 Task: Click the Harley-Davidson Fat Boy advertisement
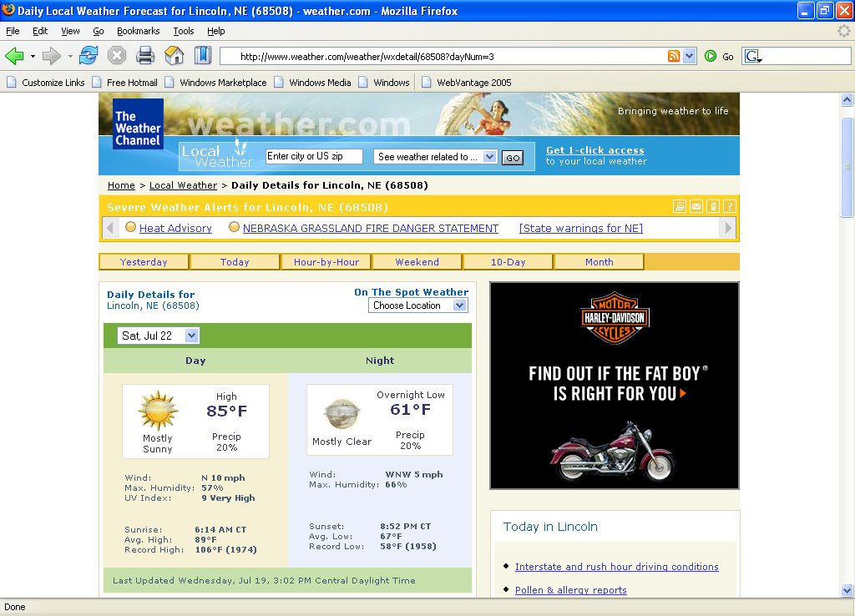[x=615, y=386]
